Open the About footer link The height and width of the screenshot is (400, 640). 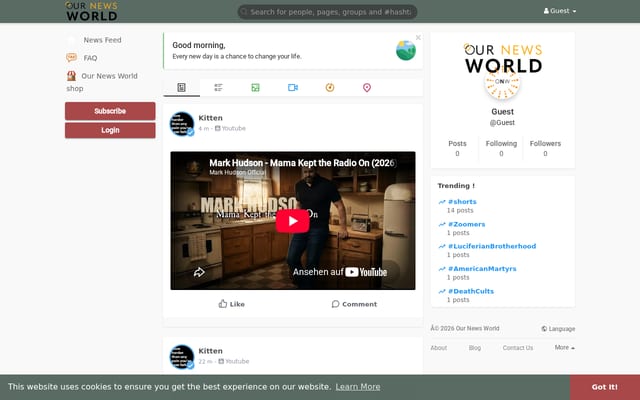(439, 348)
